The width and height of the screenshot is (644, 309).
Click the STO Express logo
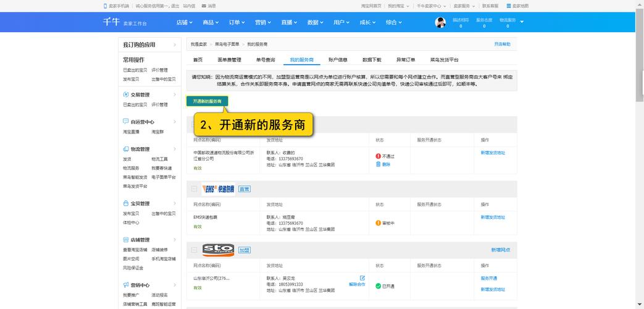click(218, 249)
